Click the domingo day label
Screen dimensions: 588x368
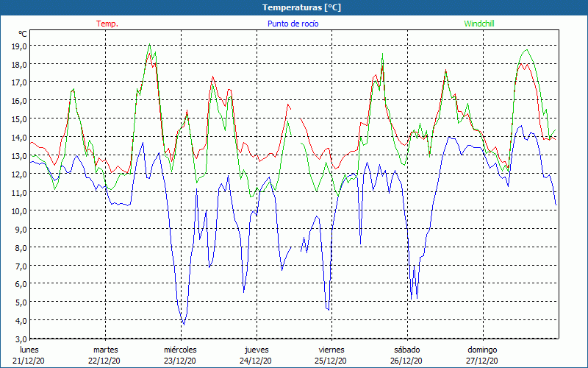[482, 350]
